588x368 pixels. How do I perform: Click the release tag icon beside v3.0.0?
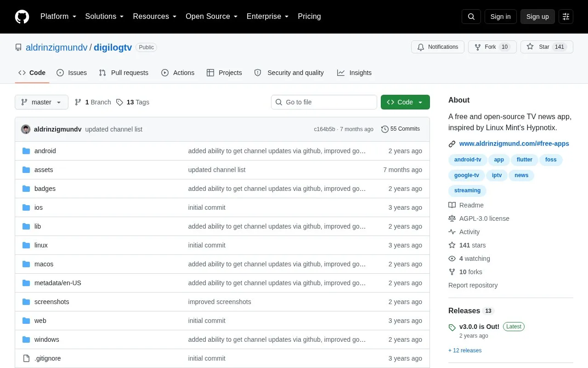452,328
